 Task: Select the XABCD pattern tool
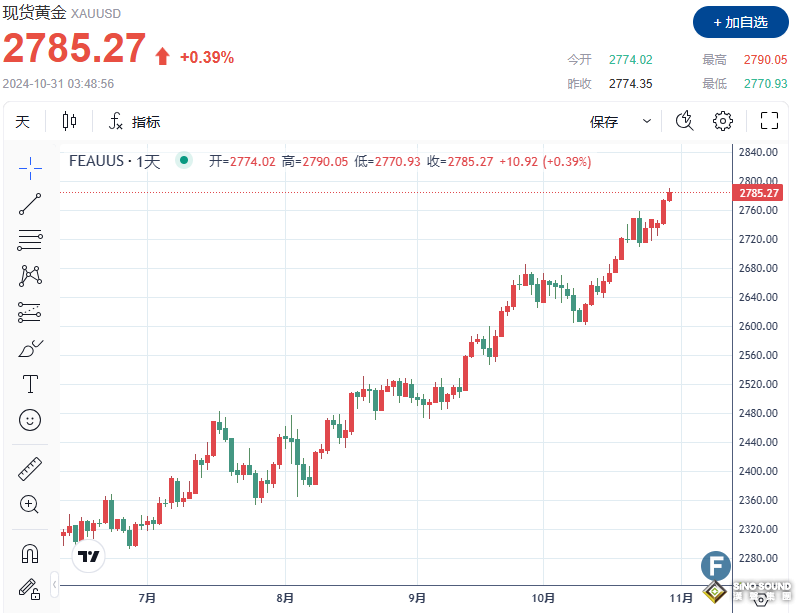[29, 275]
